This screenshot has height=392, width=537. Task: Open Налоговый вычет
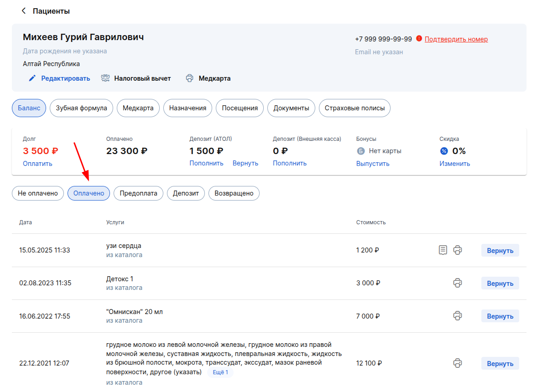(x=142, y=78)
